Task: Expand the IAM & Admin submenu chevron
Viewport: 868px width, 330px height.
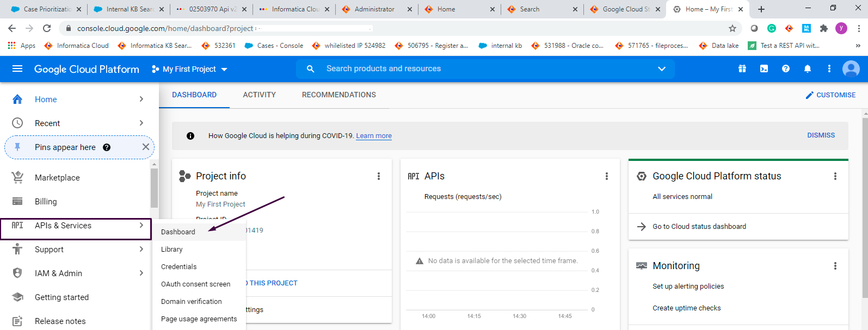Action: [x=141, y=273]
